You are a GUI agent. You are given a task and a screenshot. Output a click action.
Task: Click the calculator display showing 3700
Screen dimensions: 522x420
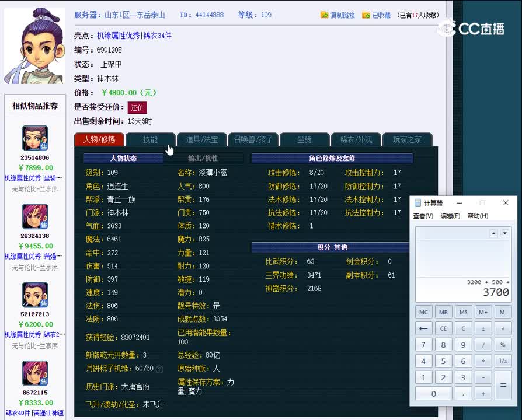(x=463, y=264)
